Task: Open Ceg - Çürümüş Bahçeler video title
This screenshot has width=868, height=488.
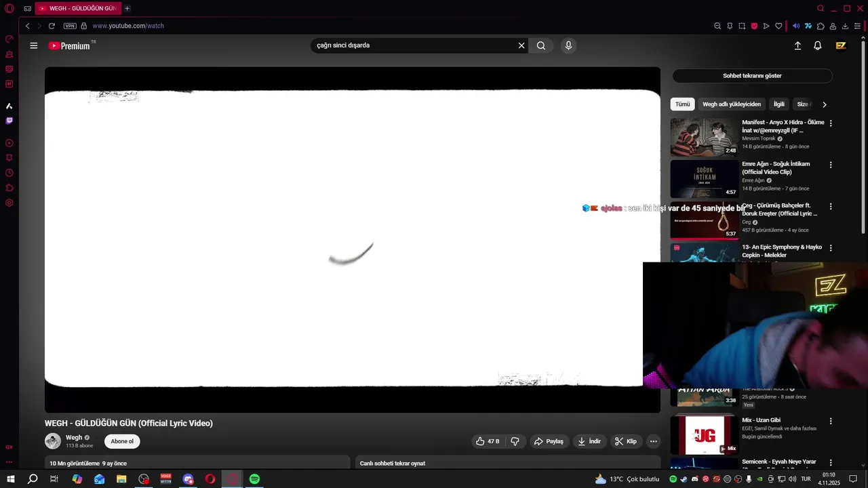Action: click(x=779, y=209)
